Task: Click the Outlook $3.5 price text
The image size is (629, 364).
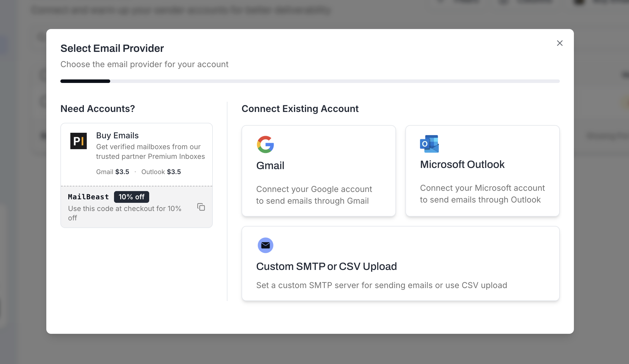Action: 161,172
